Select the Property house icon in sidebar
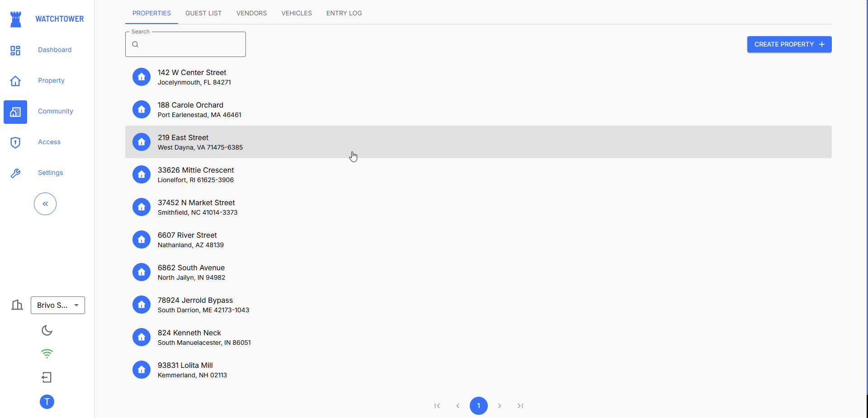This screenshot has height=418, width=868. click(x=15, y=81)
